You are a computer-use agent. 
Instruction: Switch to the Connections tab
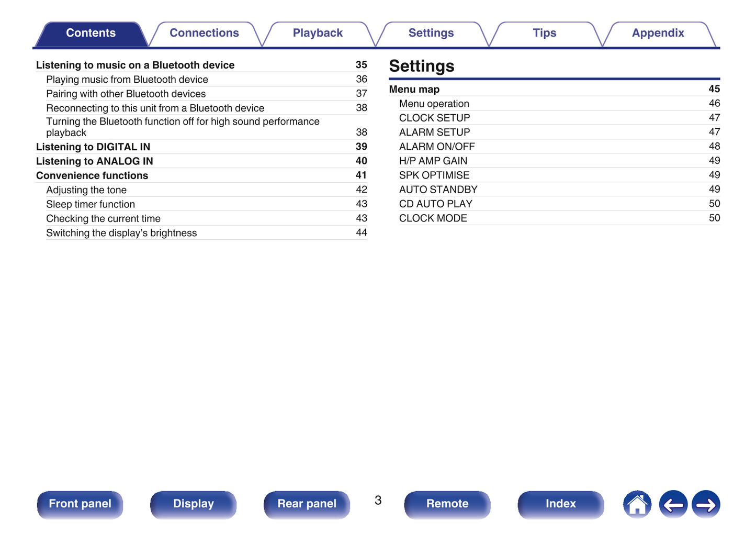204,33
